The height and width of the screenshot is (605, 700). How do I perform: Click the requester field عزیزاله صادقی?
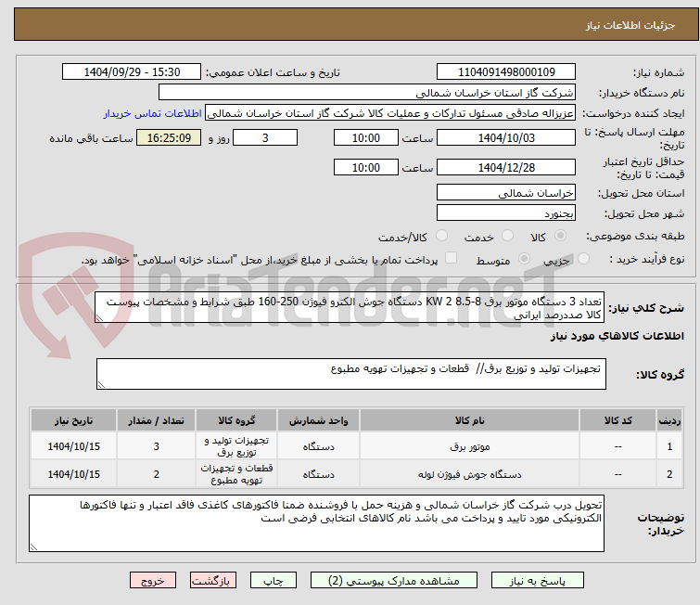click(390, 113)
